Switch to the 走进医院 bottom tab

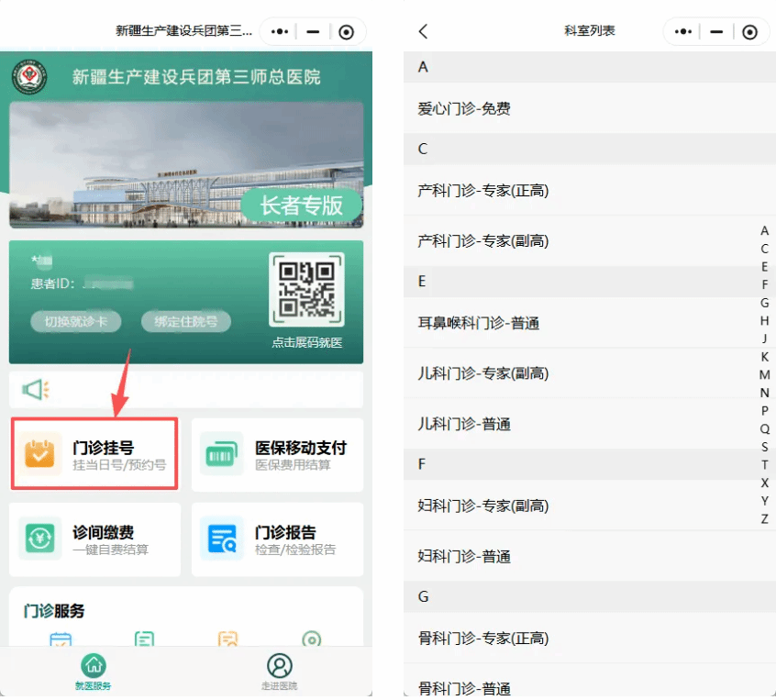tap(280, 672)
